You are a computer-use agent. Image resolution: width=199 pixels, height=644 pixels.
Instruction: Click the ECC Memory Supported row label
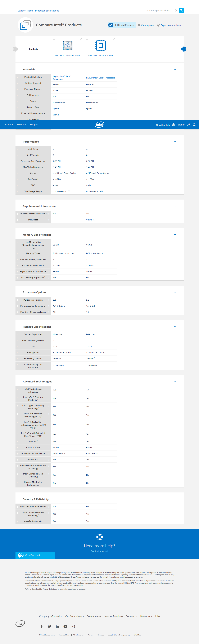click(33, 277)
